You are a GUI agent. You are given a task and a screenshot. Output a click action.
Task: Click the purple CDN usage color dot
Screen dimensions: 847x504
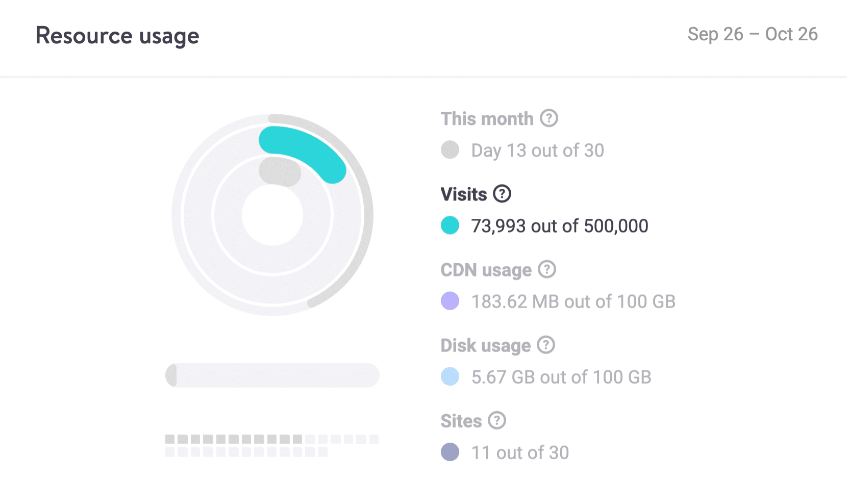point(450,300)
